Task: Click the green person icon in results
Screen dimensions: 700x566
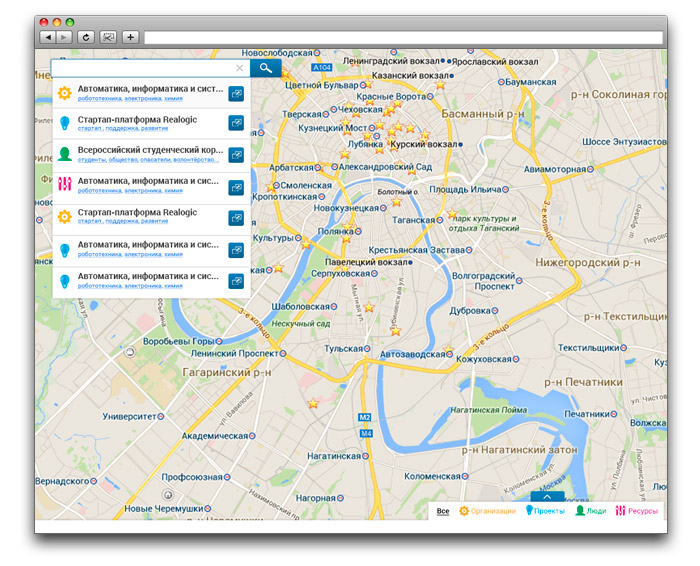Action: click(64, 155)
